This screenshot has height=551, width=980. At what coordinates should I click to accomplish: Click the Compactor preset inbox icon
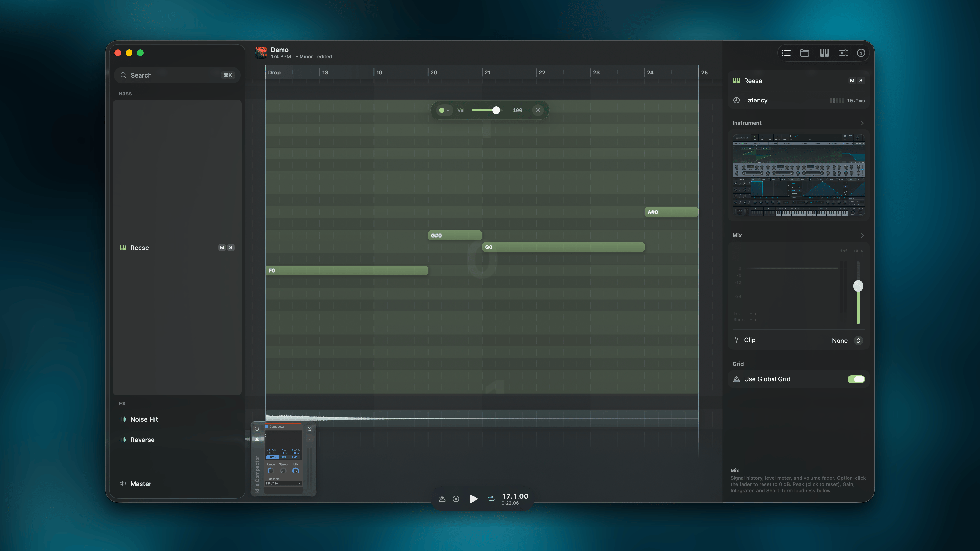pyautogui.click(x=257, y=439)
